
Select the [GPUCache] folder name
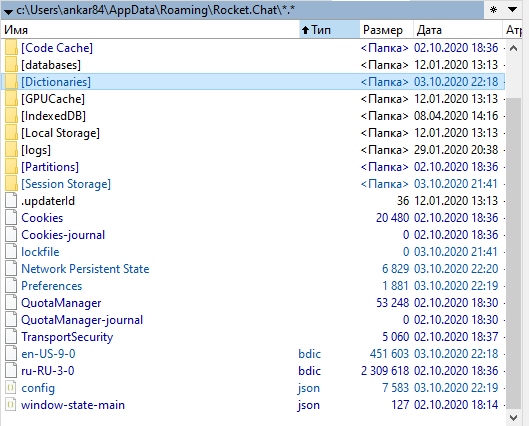click(53, 99)
